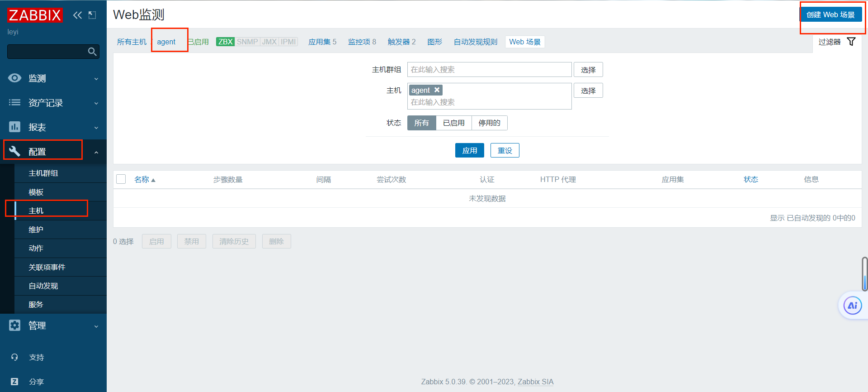Click the JMX availability badge
This screenshot has height=392, width=868.
point(269,42)
